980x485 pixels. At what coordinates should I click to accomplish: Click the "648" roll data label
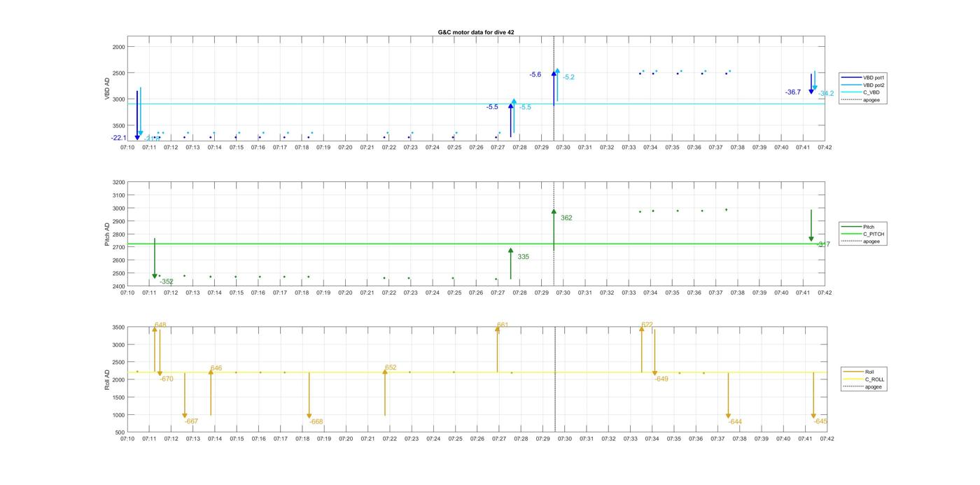(x=160, y=325)
